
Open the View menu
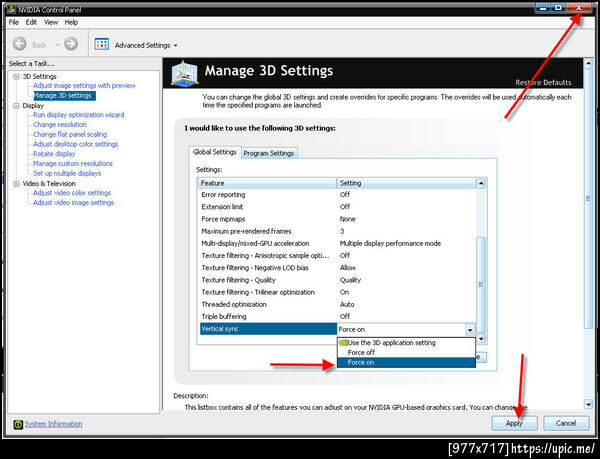tap(51, 22)
